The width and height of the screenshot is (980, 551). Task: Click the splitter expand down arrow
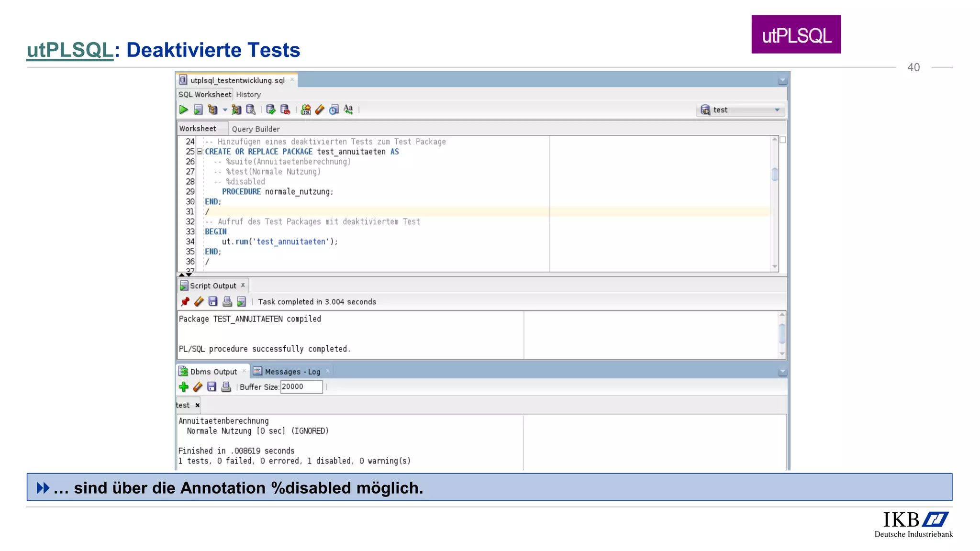point(189,275)
